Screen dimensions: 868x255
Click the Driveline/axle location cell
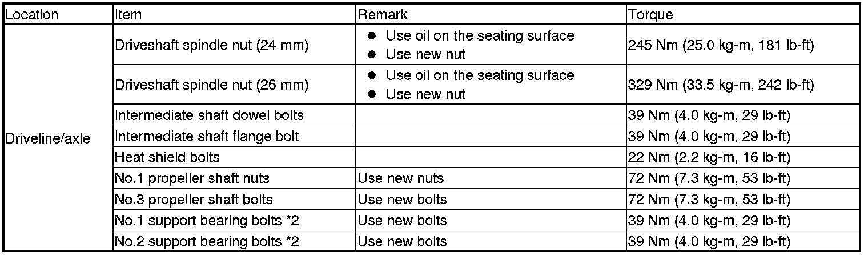47,138
